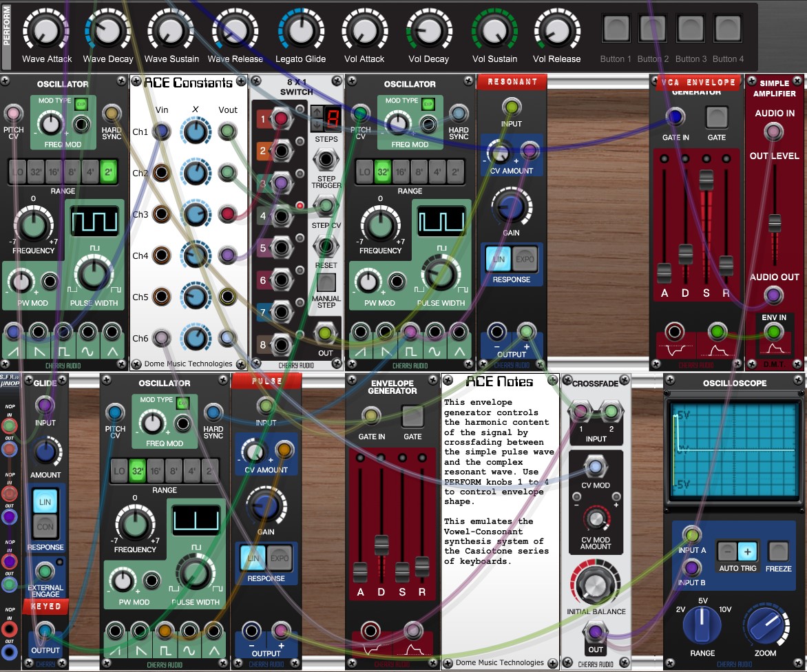Select LIN response on Glide module
Screen dimensions: 807x672
coord(45,502)
